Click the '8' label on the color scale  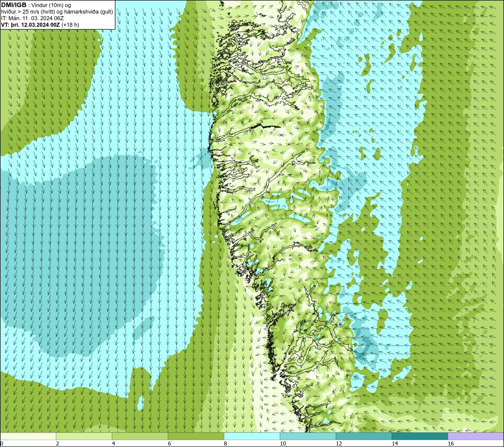pyautogui.click(x=225, y=443)
